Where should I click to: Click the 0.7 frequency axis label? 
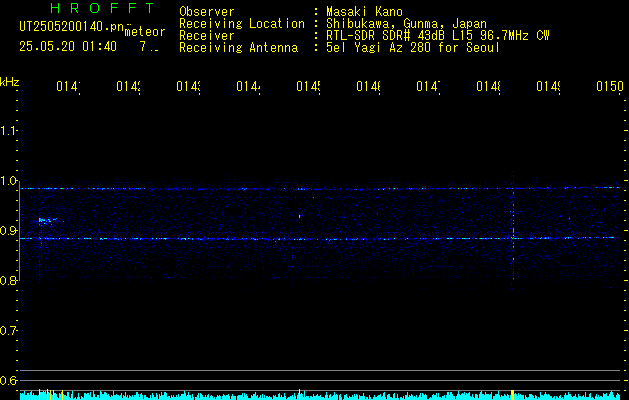coord(8,331)
